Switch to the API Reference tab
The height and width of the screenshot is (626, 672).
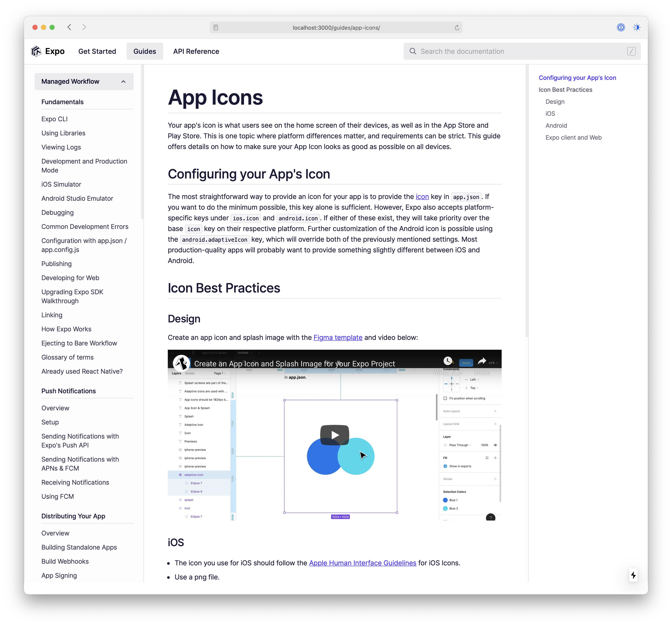[196, 51]
